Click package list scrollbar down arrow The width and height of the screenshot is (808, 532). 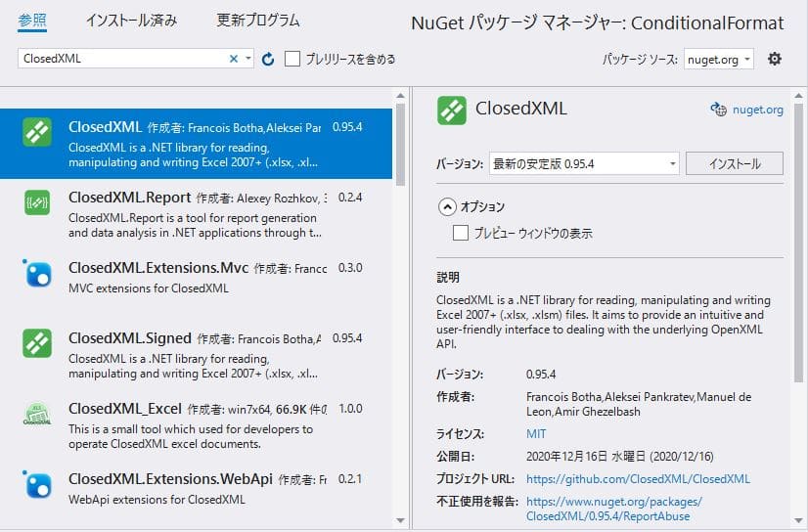[x=400, y=520]
